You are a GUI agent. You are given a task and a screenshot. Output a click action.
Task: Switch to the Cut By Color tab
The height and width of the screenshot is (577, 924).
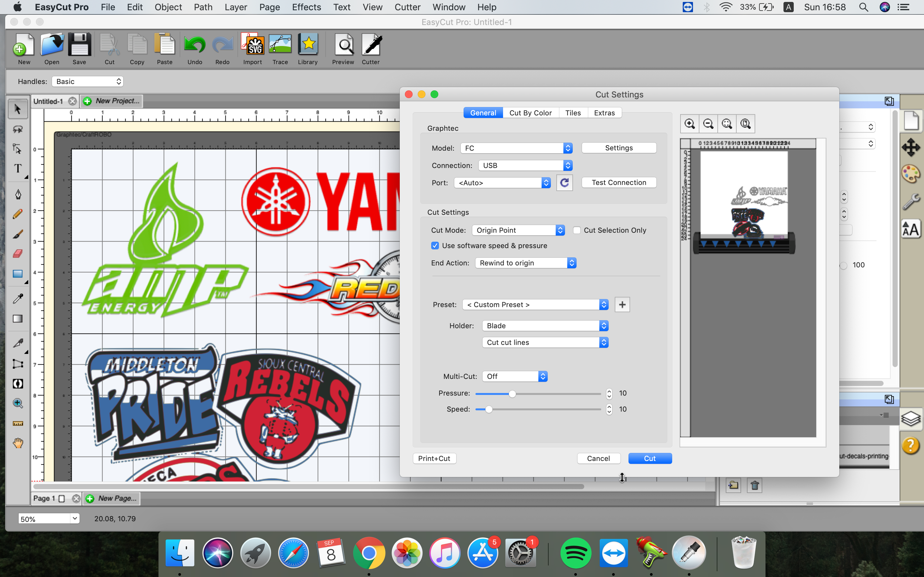click(x=530, y=113)
